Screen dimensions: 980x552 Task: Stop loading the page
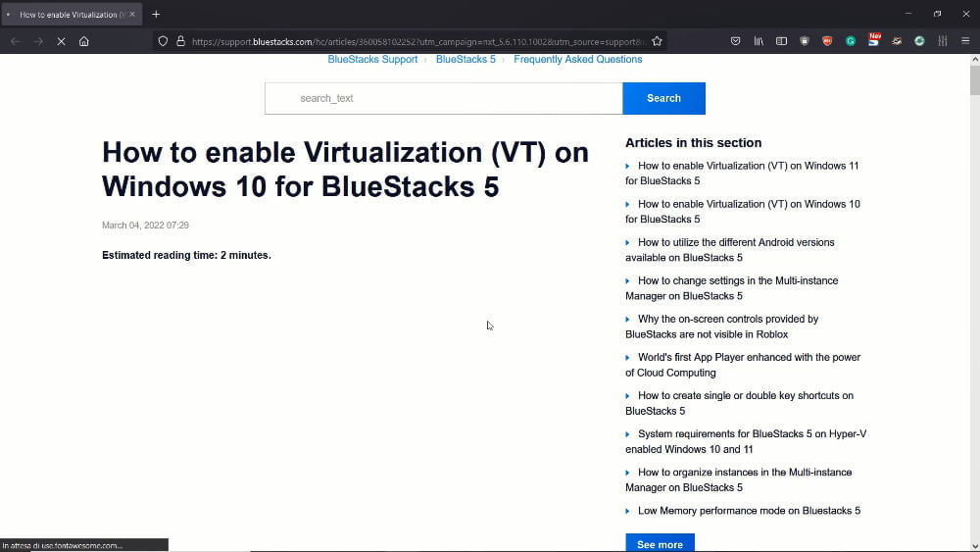coord(61,41)
